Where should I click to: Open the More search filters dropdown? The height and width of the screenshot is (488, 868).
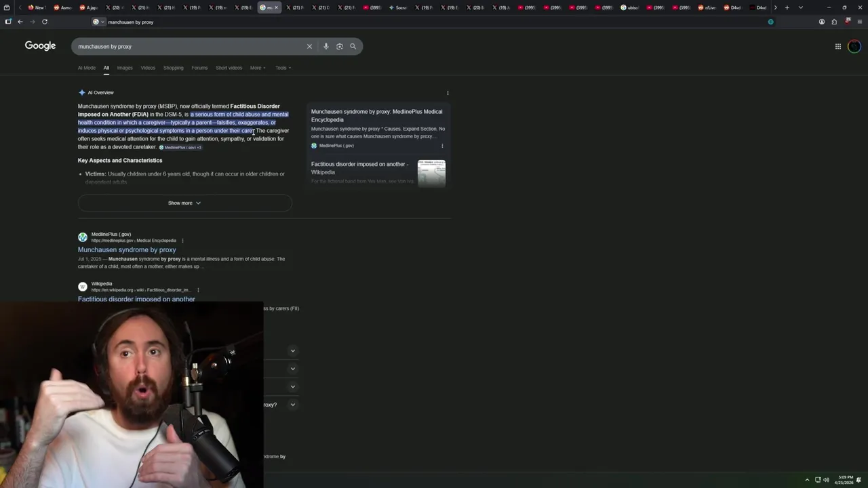(x=258, y=68)
